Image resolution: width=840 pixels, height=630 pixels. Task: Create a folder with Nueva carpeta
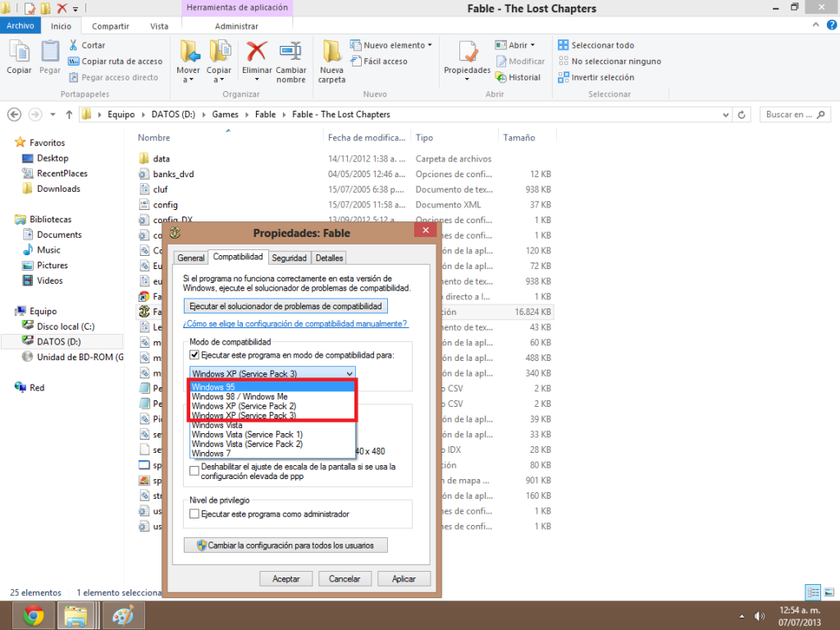tap(331, 62)
